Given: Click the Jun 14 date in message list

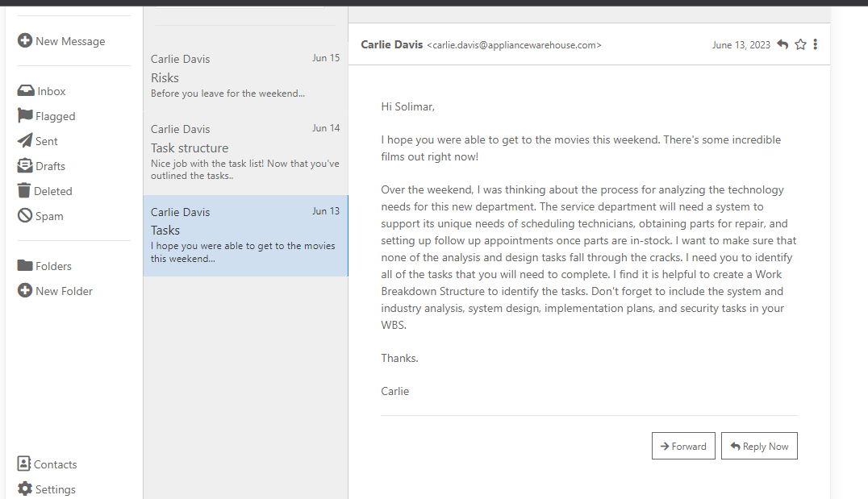Looking at the screenshot, I should 326,128.
